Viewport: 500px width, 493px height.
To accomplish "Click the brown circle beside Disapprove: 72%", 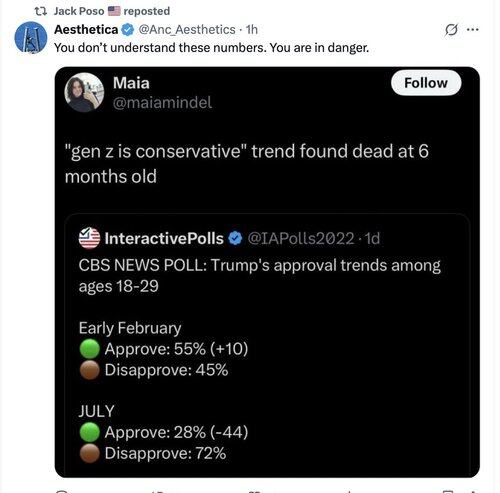I will (x=90, y=453).
